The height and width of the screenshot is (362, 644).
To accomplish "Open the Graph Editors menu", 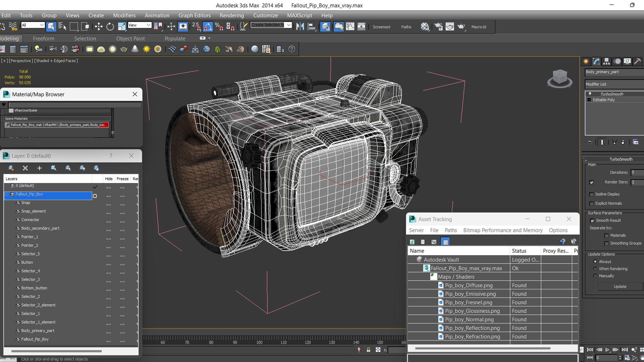I will coord(195,15).
